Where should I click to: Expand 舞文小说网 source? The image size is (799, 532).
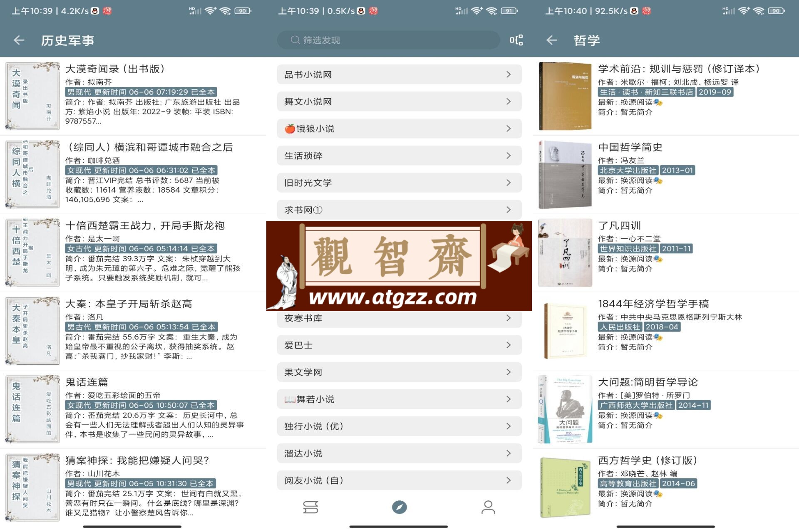coord(399,101)
